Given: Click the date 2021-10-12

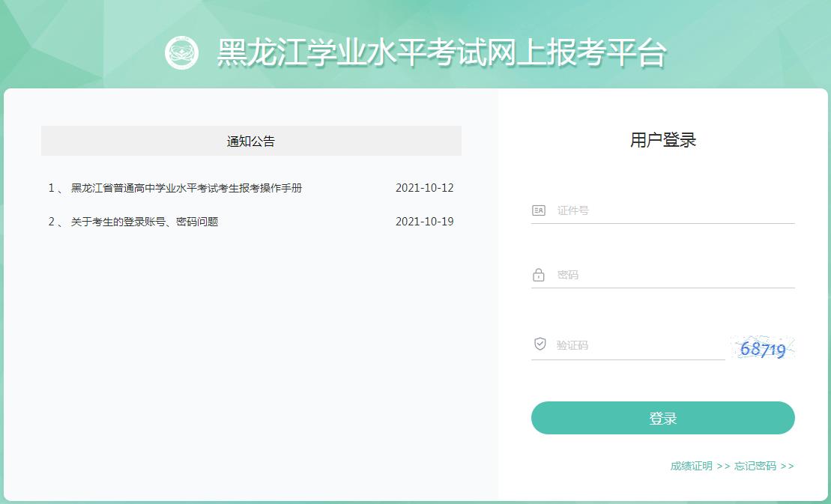Looking at the screenshot, I should 425,188.
